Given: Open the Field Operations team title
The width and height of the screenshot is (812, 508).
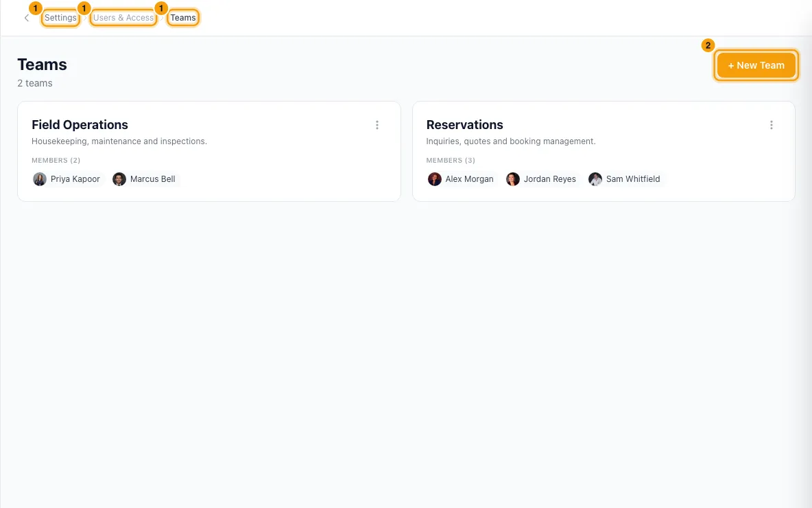Looking at the screenshot, I should pyautogui.click(x=80, y=125).
